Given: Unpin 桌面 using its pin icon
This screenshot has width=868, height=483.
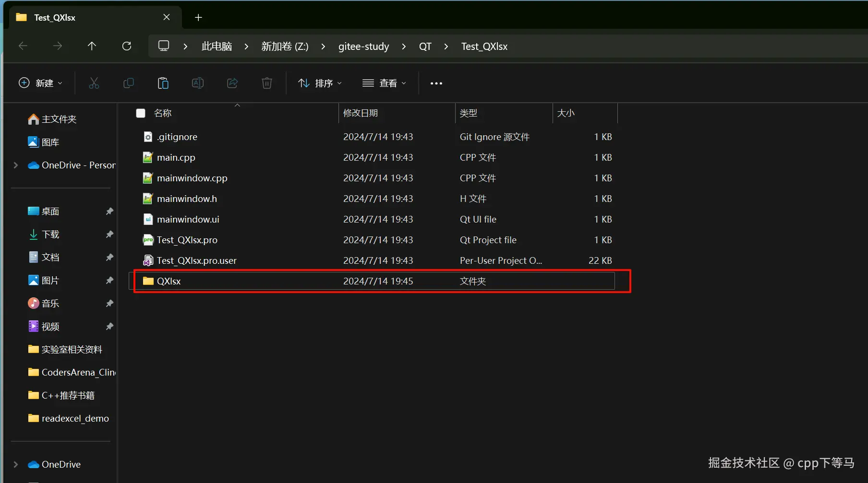Looking at the screenshot, I should coord(109,212).
